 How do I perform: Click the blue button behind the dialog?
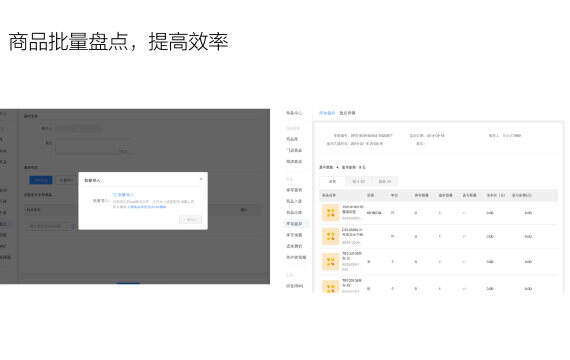point(41,180)
